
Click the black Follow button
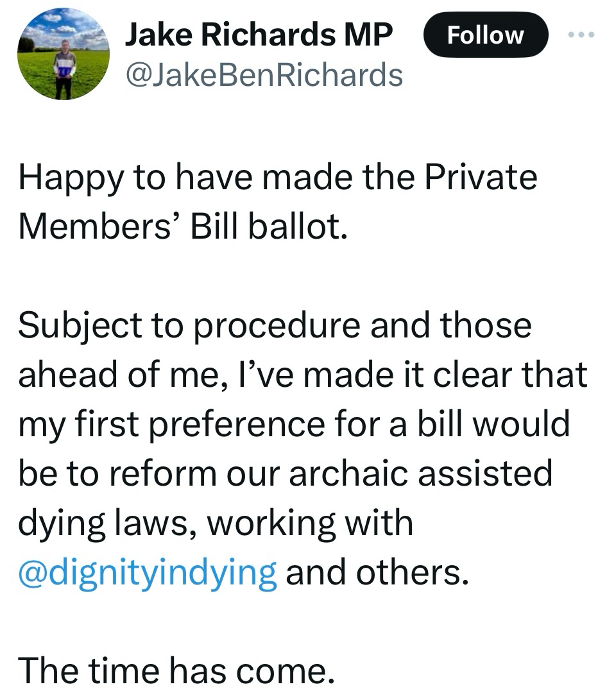486,35
